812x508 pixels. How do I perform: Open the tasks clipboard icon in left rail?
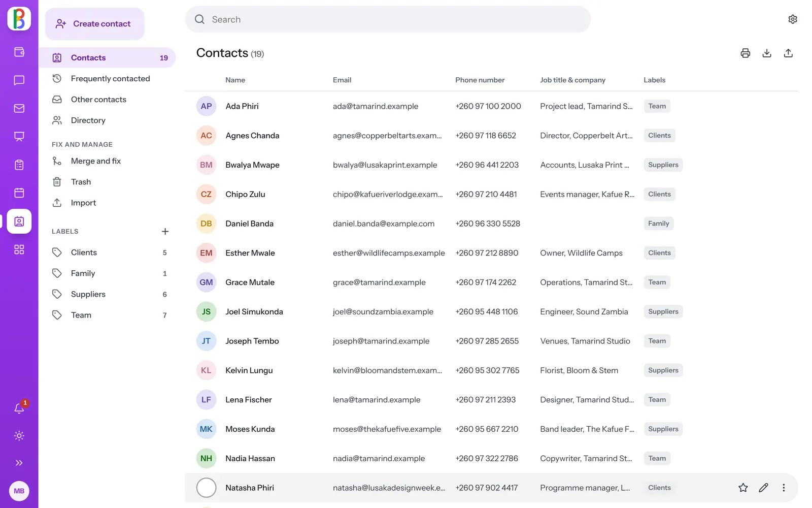point(19,165)
